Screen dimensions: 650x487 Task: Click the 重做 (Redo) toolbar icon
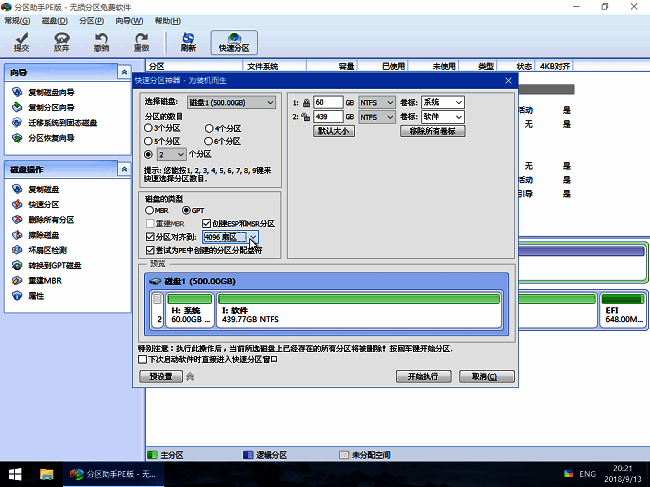tap(141, 41)
